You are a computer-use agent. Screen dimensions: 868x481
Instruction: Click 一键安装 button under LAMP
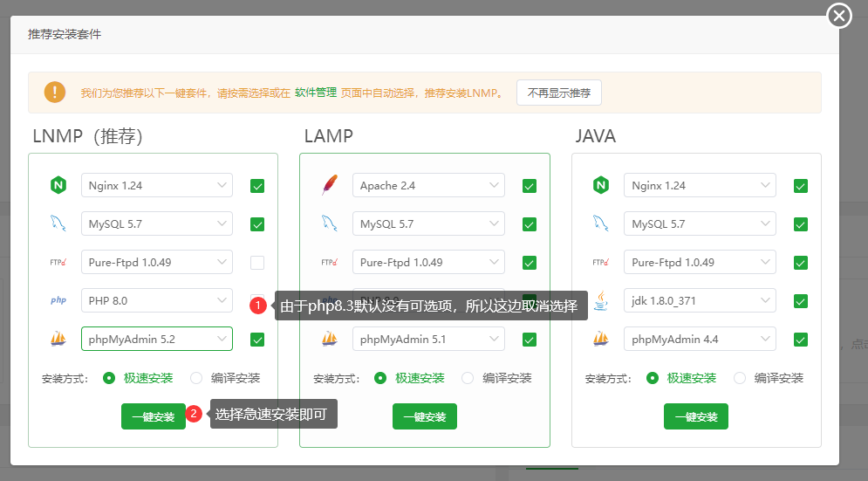(425, 416)
